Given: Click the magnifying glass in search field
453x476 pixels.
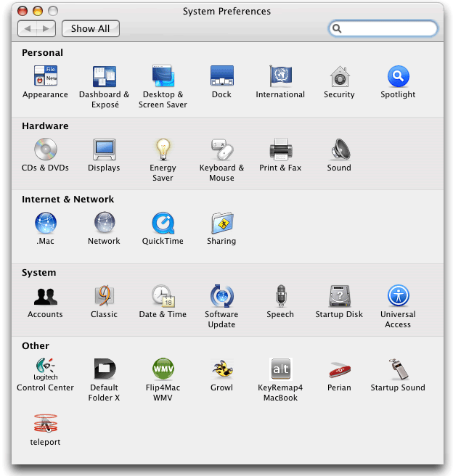Looking at the screenshot, I should (337, 28).
